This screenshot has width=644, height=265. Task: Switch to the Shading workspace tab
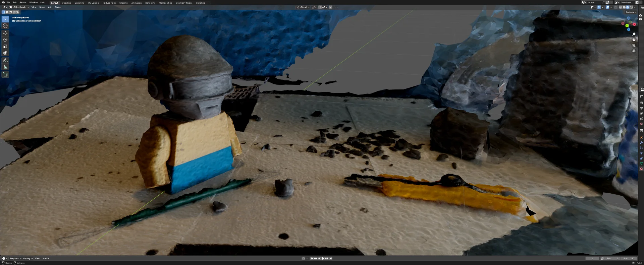(x=123, y=3)
